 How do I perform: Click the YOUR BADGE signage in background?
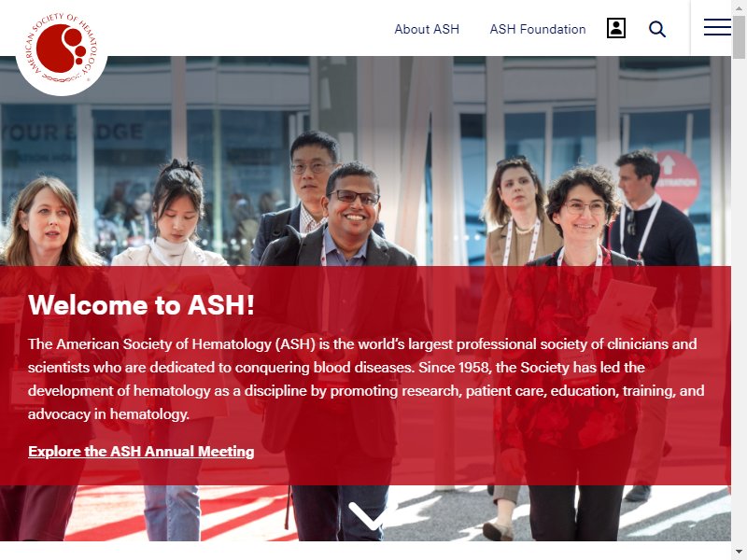(72, 133)
